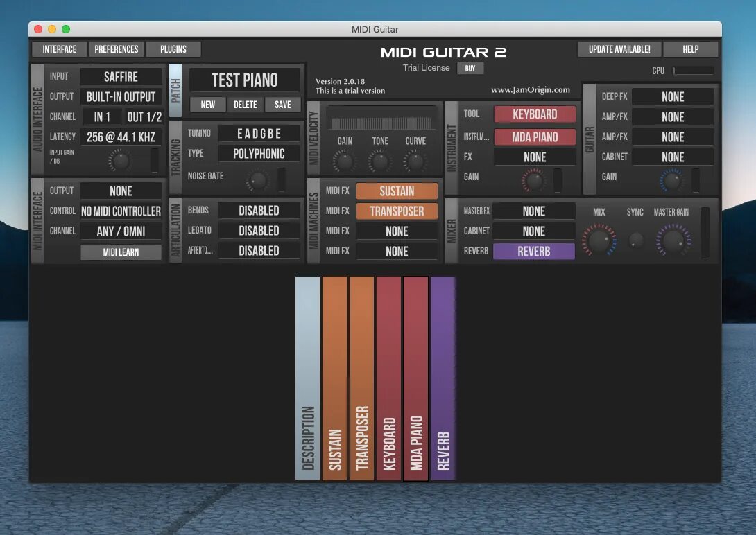Click the Input Gain knob

point(119,160)
